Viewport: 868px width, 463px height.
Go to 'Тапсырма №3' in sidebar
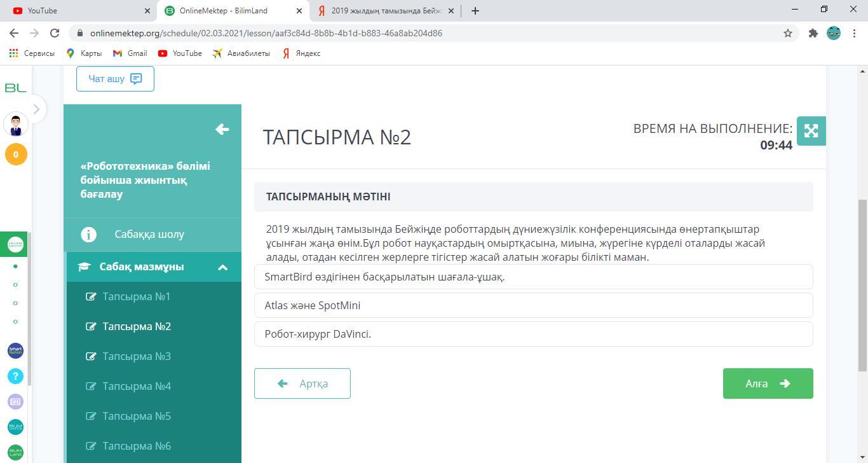(137, 356)
